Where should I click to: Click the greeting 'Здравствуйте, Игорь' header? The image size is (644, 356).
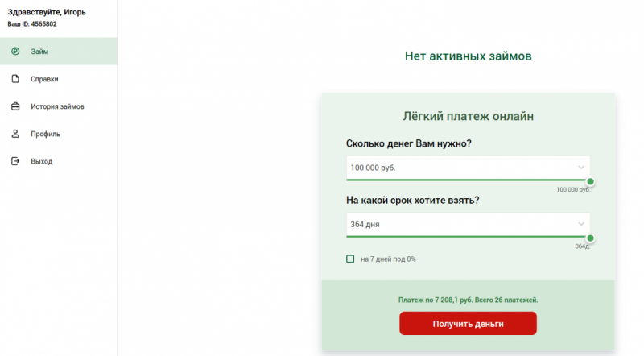tap(47, 12)
